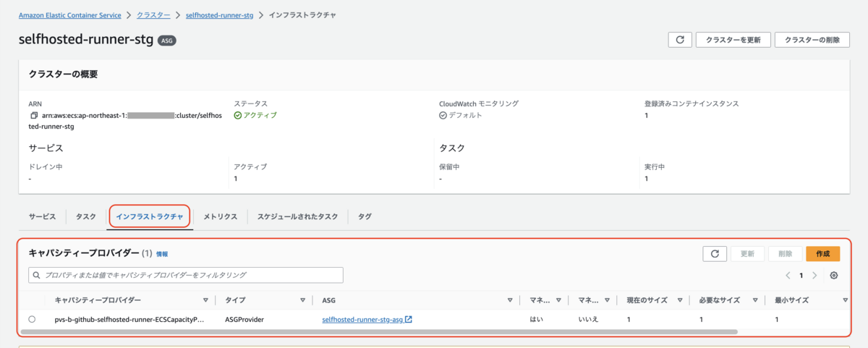This screenshot has width=868, height=348.
Task: Switch to the サービス tab
Action: click(42, 216)
